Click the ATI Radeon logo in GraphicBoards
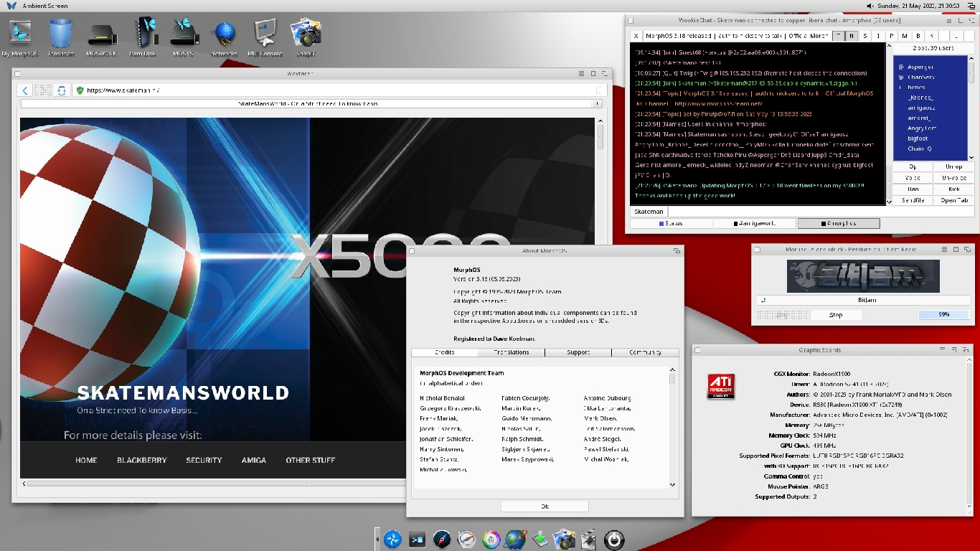The height and width of the screenshot is (551, 980). pyautogui.click(x=721, y=386)
